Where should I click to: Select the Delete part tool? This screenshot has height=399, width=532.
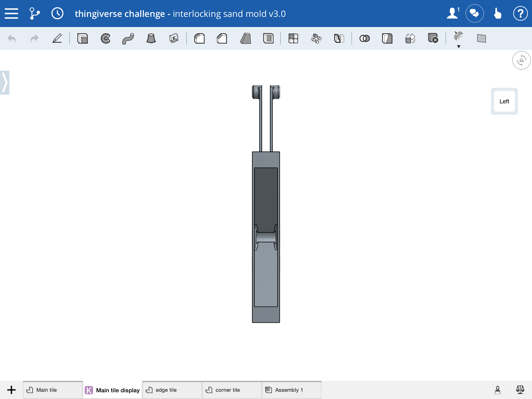433,38
